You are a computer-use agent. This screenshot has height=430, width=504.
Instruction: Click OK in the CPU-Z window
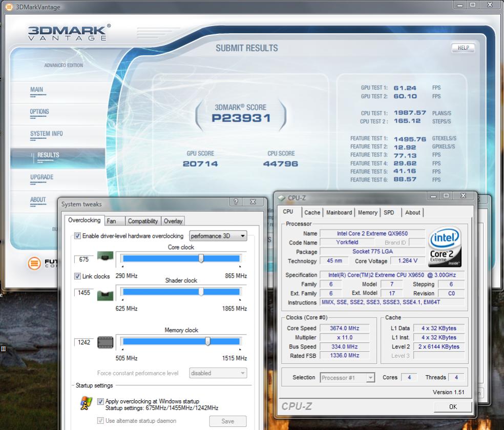coord(453,406)
